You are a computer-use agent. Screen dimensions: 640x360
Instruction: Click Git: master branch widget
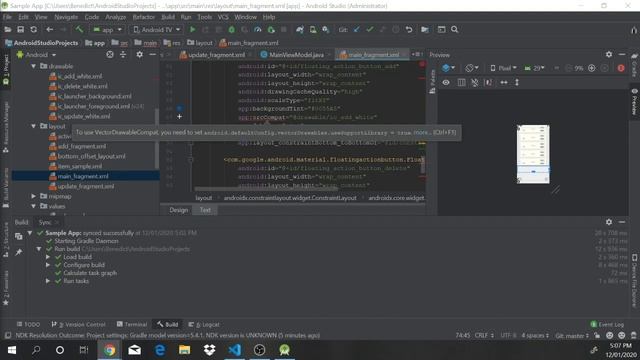point(572,336)
